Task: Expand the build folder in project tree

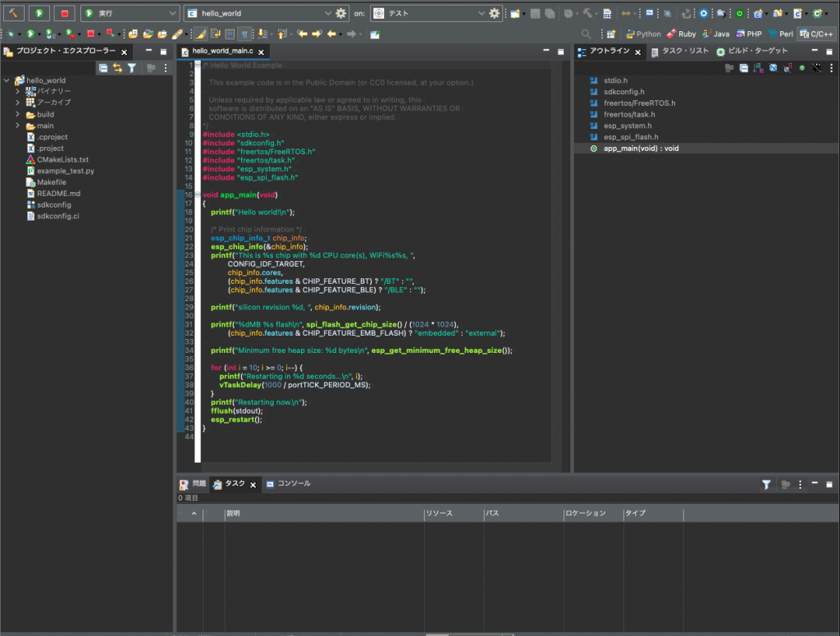Action: (x=17, y=114)
